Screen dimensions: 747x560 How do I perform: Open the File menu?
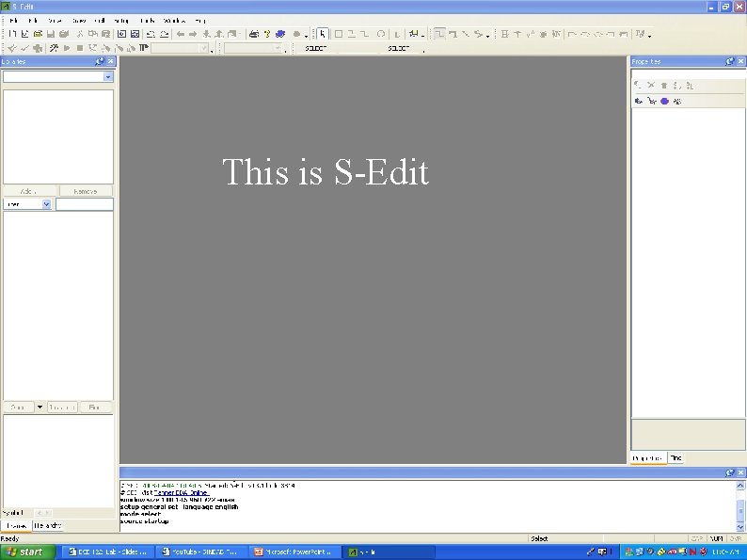13,21
